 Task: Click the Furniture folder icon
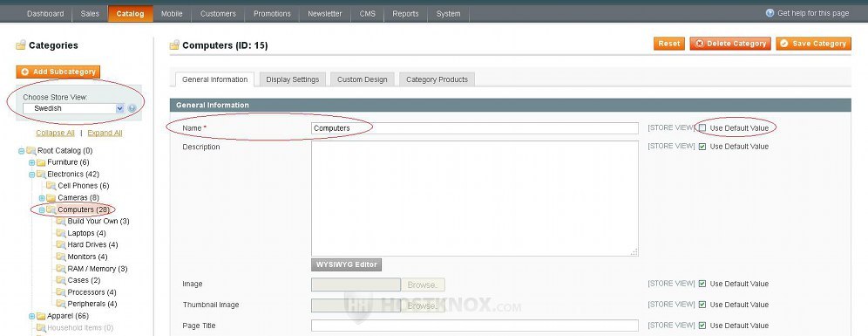pos(41,162)
